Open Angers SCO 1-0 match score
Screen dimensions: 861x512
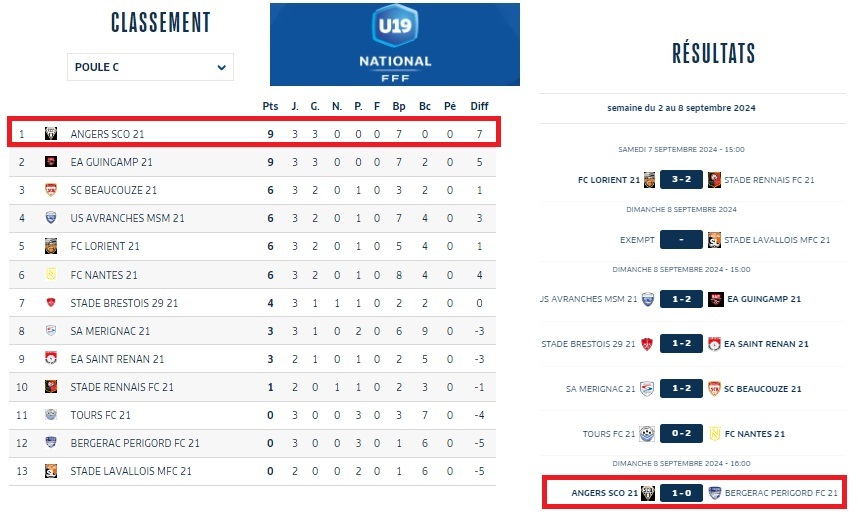682,492
